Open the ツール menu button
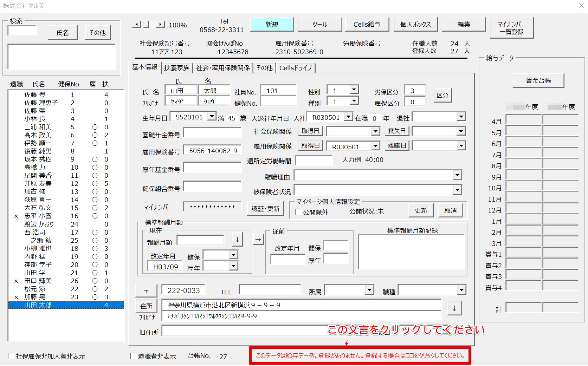This screenshot has height=366, width=588. pos(320,24)
